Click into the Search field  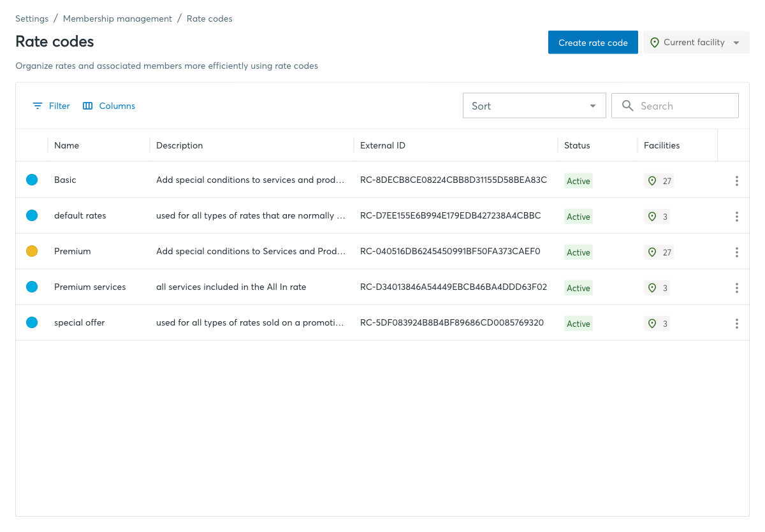click(675, 106)
